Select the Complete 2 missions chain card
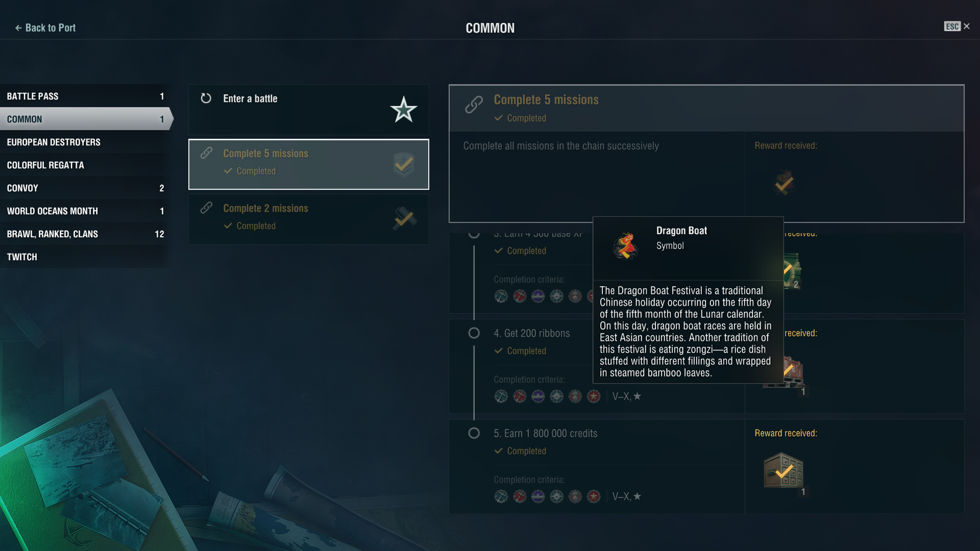The height and width of the screenshot is (551, 980). (x=309, y=219)
